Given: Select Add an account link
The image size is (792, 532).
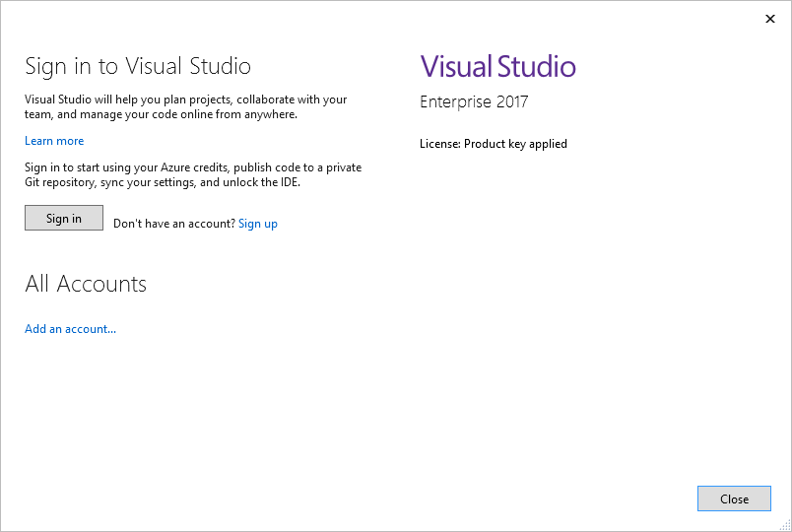Looking at the screenshot, I should coord(70,329).
